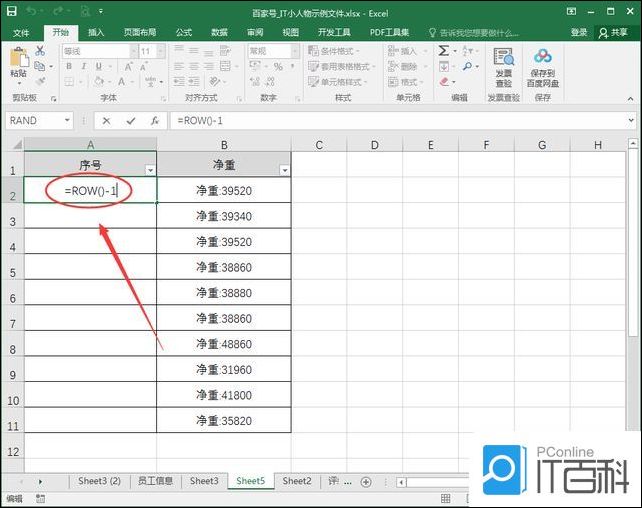642x508 pixels.
Task: Open the filter dropdown on 序号 header
Action: pos(150,171)
